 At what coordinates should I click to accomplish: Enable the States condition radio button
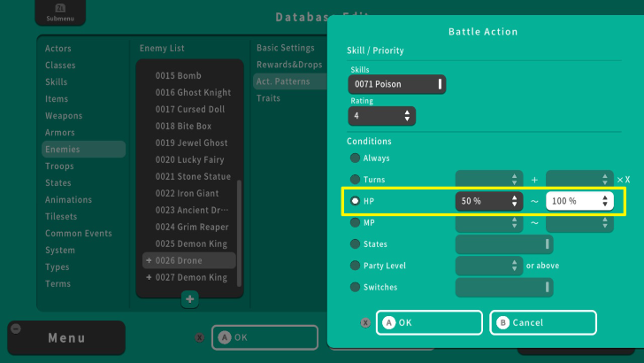(x=356, y=243)
